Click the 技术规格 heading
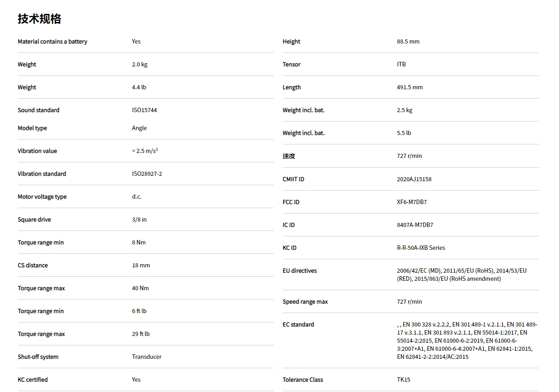Screen dimensions: 559x392 (x=40, y=19)
